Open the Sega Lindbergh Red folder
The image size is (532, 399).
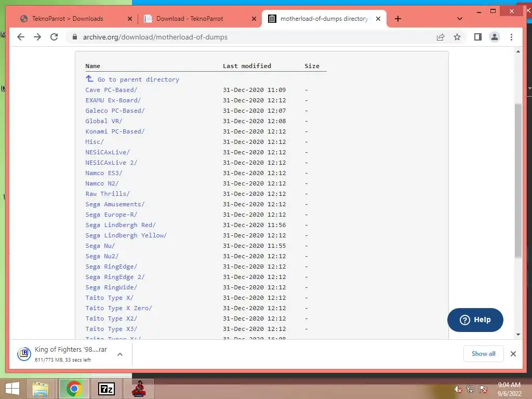click(x=121, y=225)
